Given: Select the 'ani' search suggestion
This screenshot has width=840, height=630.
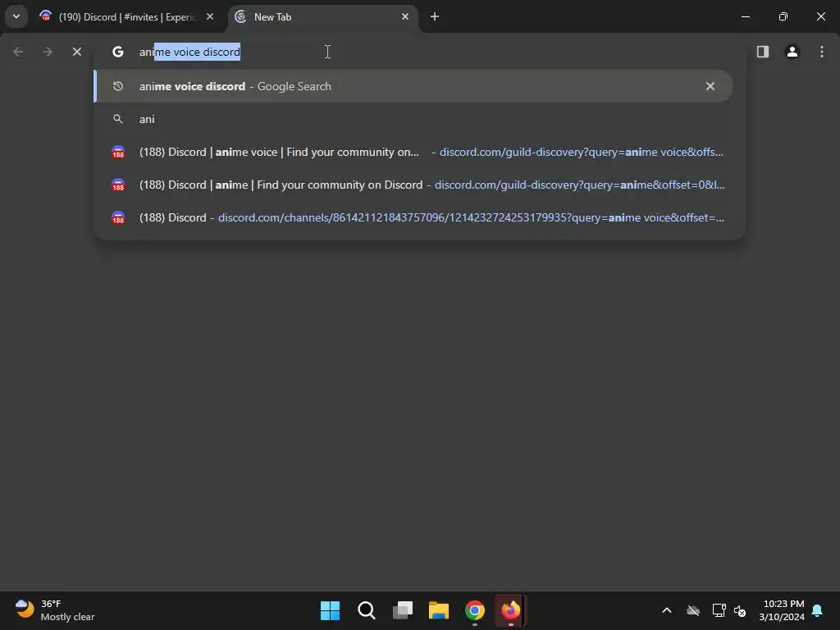Looking at the screenshot, I should (x=413, y=119).
